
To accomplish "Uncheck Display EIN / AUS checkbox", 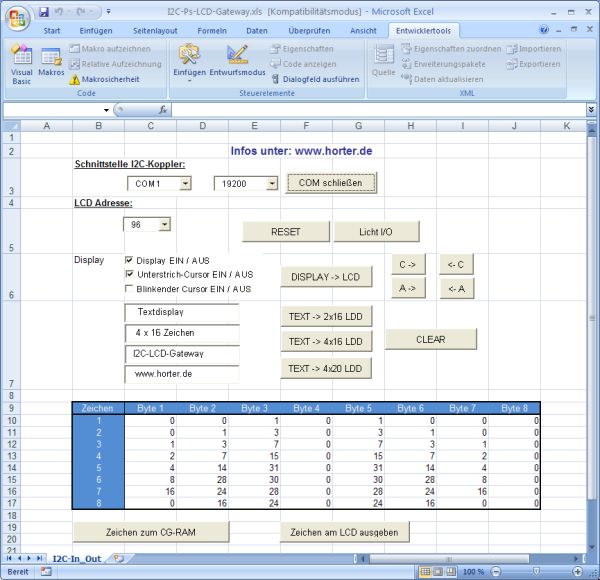I will tap(129, 259).
